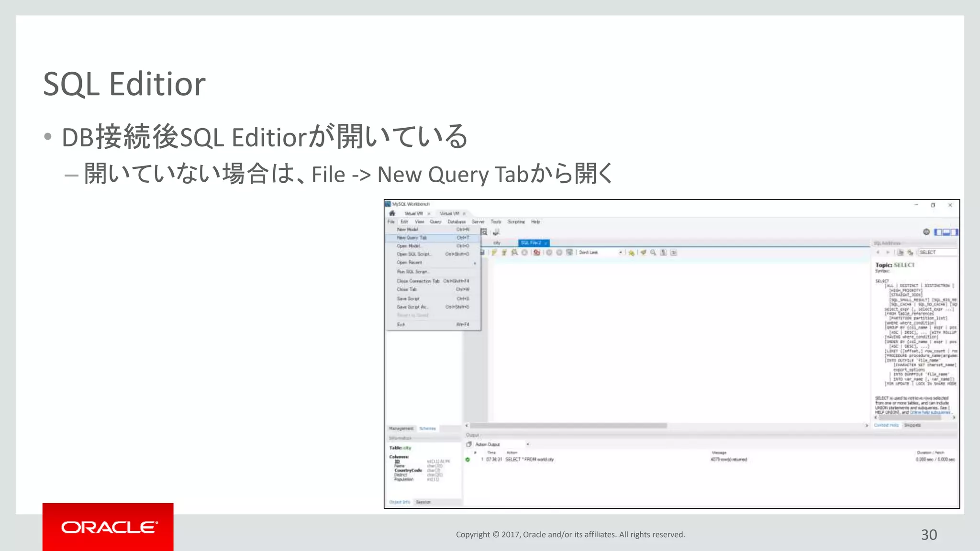Run Explain plan with magnifier lightning icon

coord(514,253)
